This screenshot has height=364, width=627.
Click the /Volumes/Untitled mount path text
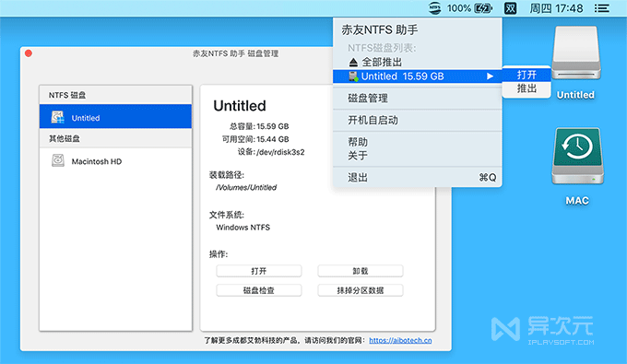(x=246, y=187)
